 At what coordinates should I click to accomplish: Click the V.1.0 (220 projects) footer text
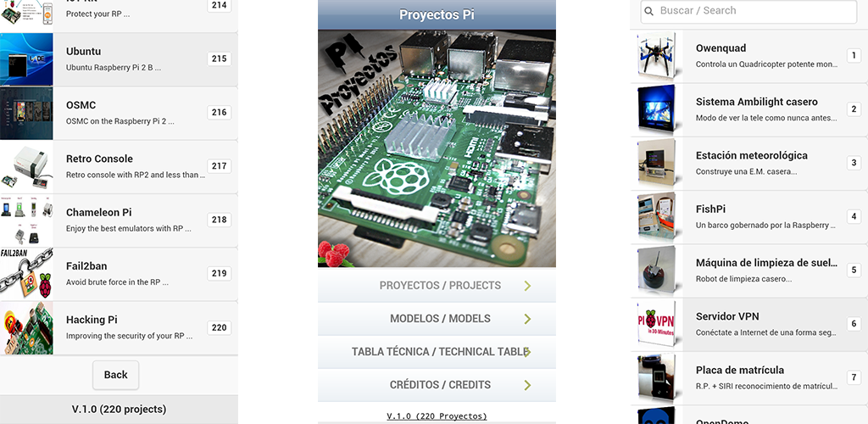click(x=119, y=410)
